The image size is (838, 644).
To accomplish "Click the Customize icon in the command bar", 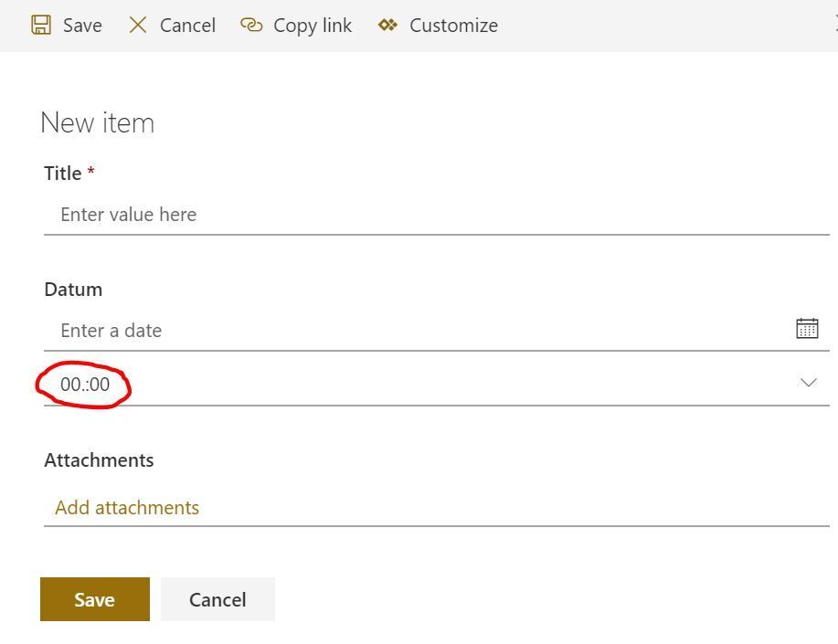I will 388,25.
